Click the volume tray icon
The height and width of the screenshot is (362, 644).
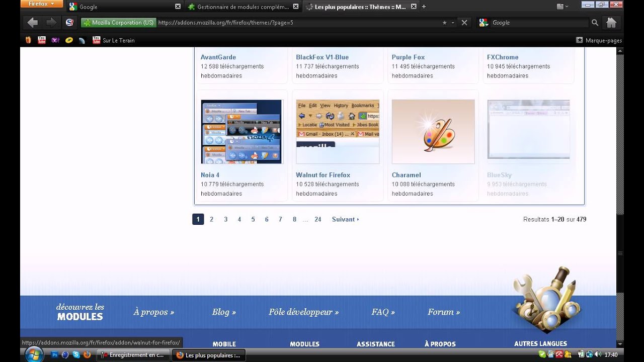click(598, 355)
